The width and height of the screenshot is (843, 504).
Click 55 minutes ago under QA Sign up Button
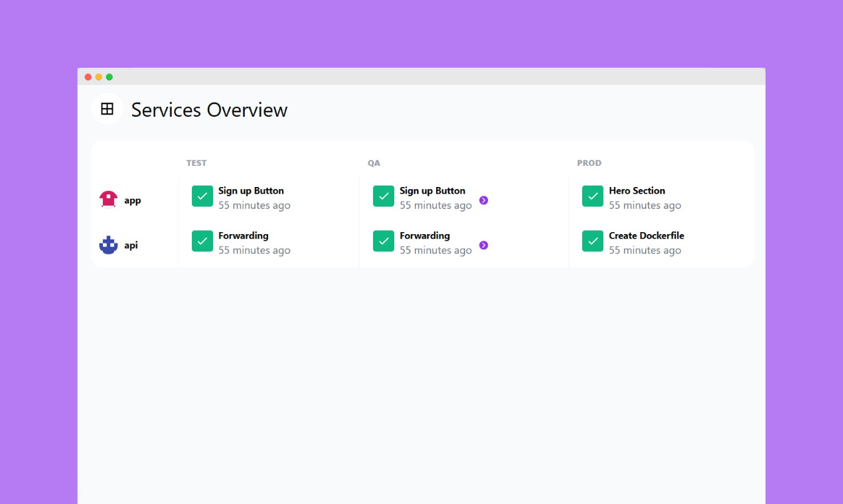pos(435,206)
